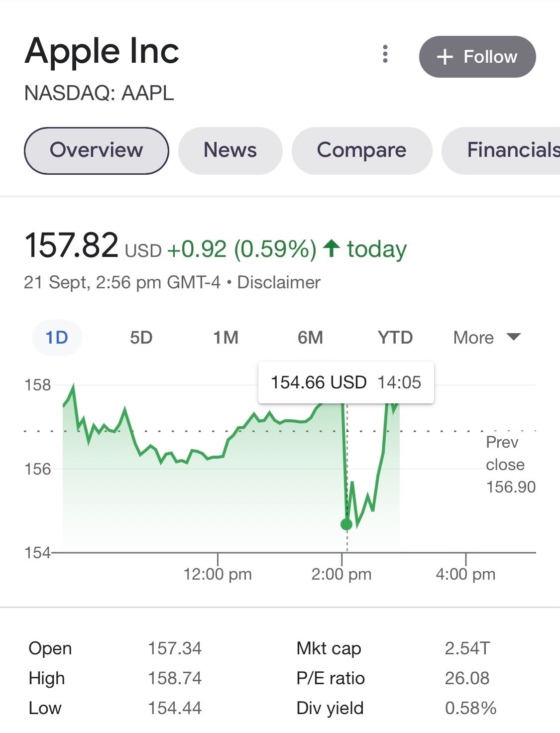Select the YTD chart range
Screen dimensions: 560x733
[395, 338]
